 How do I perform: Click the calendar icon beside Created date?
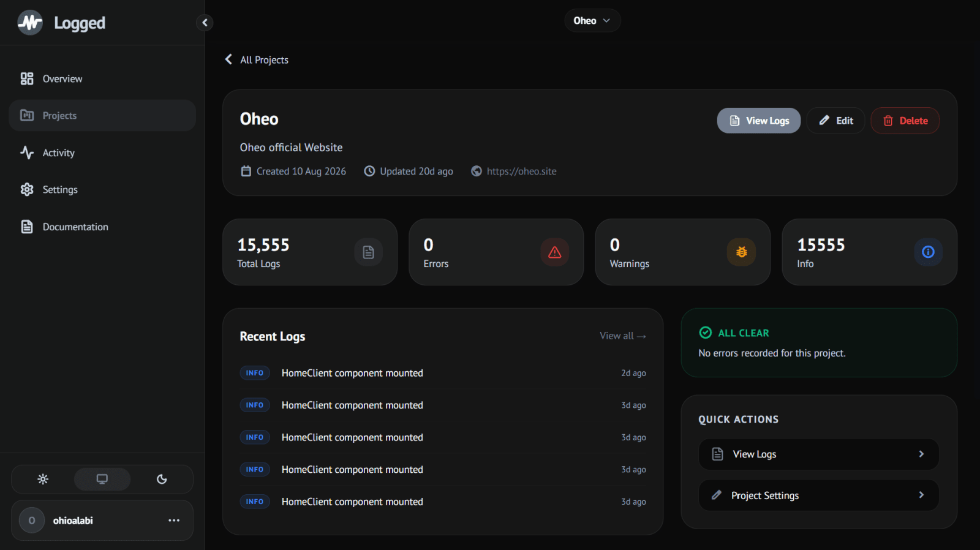click(x=246, y=171)
